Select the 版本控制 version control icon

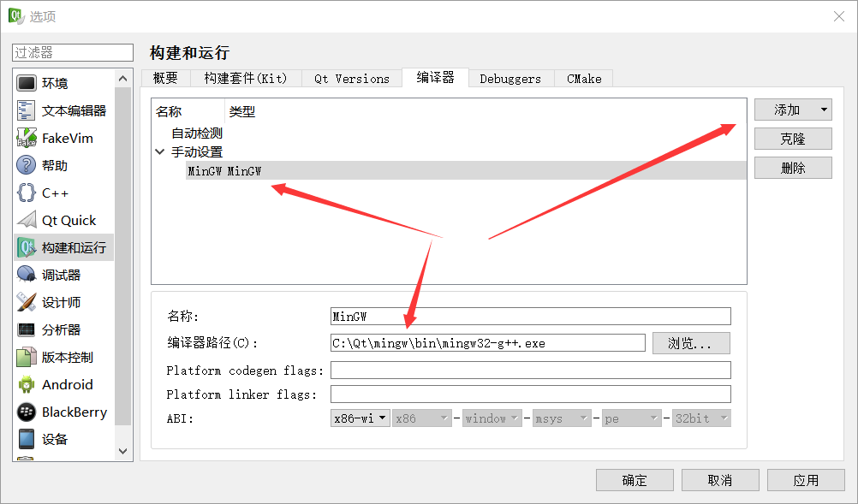click(27, 357)
